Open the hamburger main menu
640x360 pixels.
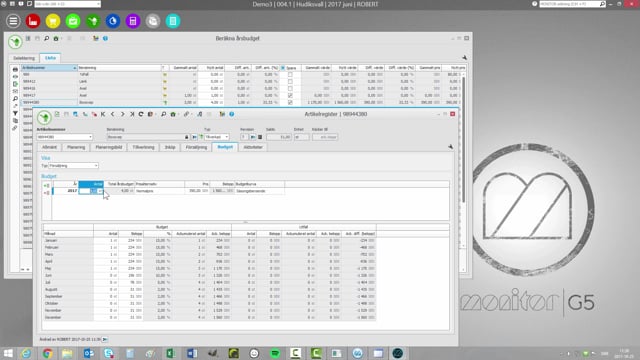pos(13,21)
